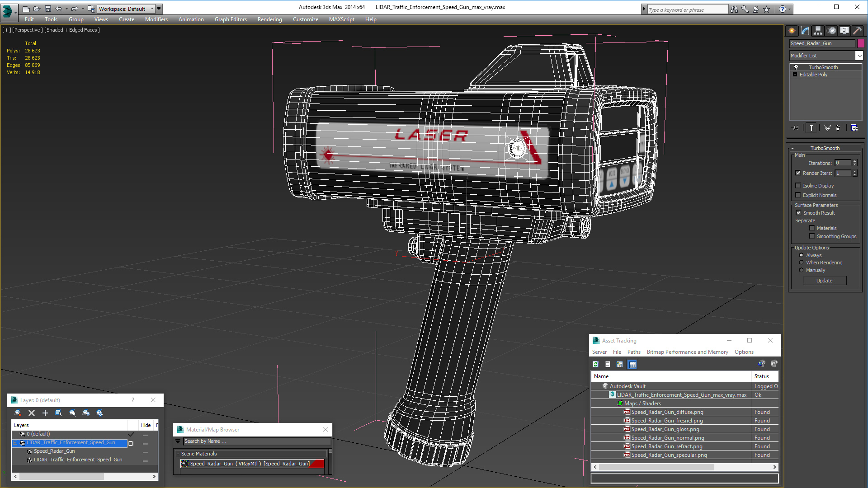Open the MAXScript menu
This screenshot has width=868, height=488.
(x=342, y=19)
